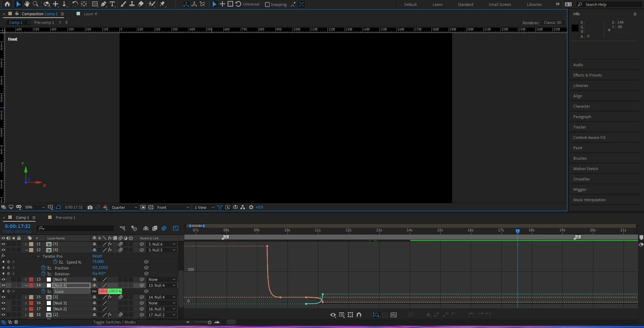
Task: Click the timeline layer search field
Action: [76, 228]
